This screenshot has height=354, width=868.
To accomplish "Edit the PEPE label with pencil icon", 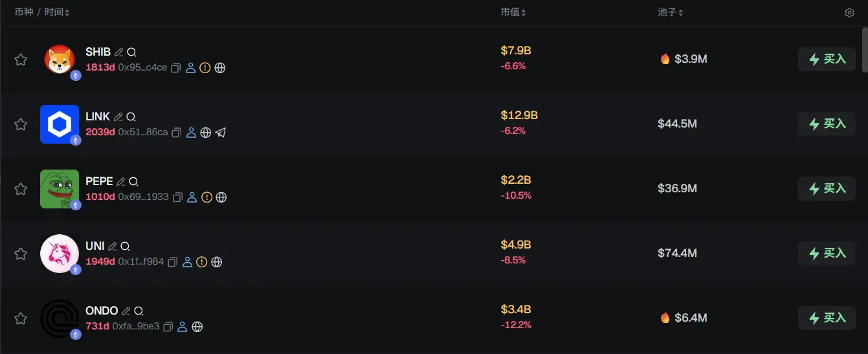I will coord(120,182).
